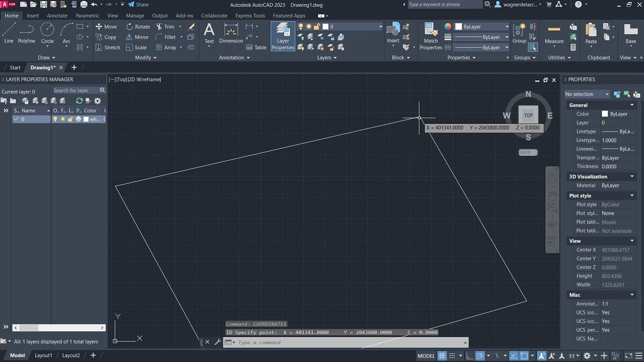Collapse the 3D Visualization section

pyautogui.click(x=632, y=176)
